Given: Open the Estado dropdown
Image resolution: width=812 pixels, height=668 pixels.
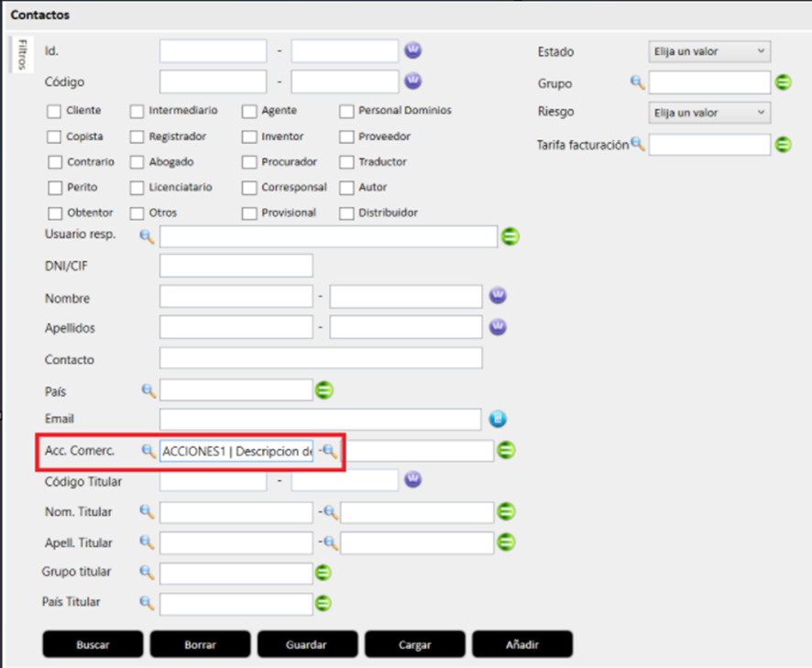Looking at the screenshot, I should pyautogui.click(x=708, y=51).
